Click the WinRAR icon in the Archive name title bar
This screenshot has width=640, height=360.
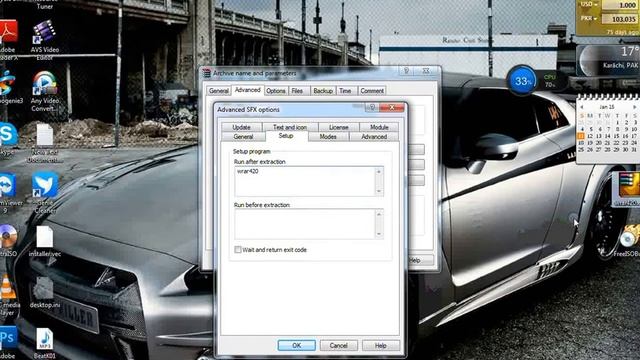[x=207, y=73]
